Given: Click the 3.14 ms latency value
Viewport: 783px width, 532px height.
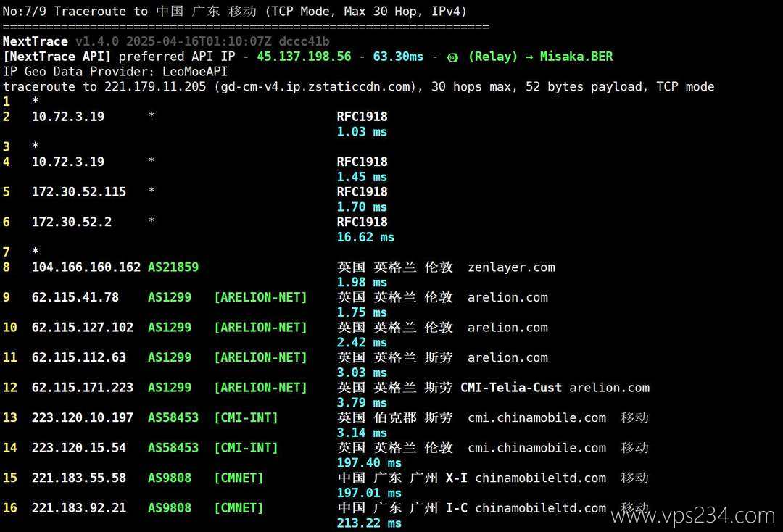Looking at the screenshot, I should click(362, 433).
